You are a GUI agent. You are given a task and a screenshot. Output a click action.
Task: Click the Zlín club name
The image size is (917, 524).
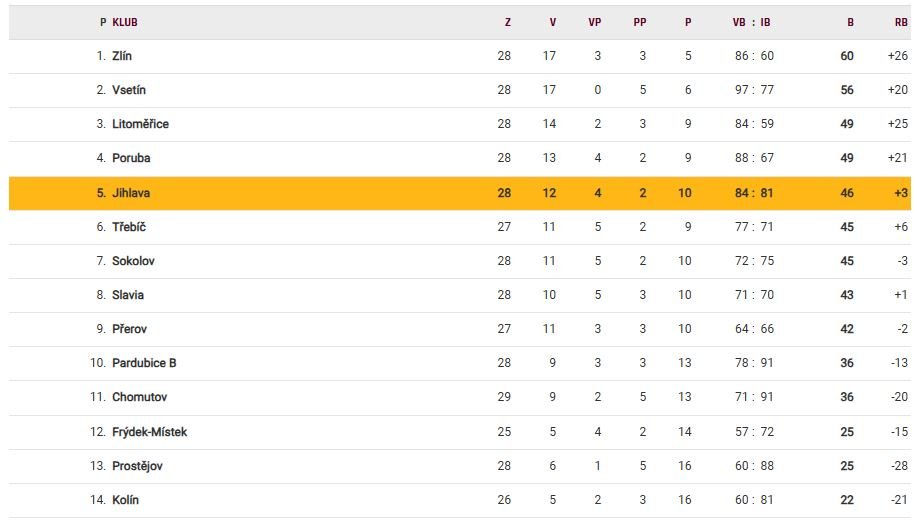coord(122,56)
